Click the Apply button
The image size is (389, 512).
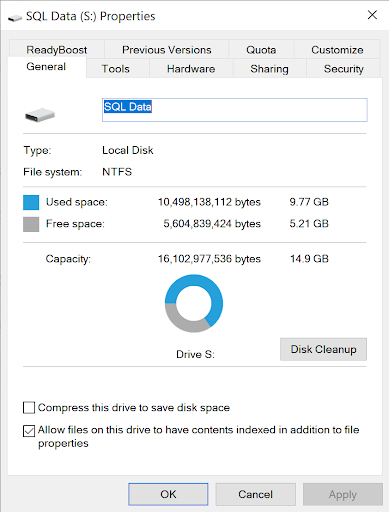click(x=343, y=494)
